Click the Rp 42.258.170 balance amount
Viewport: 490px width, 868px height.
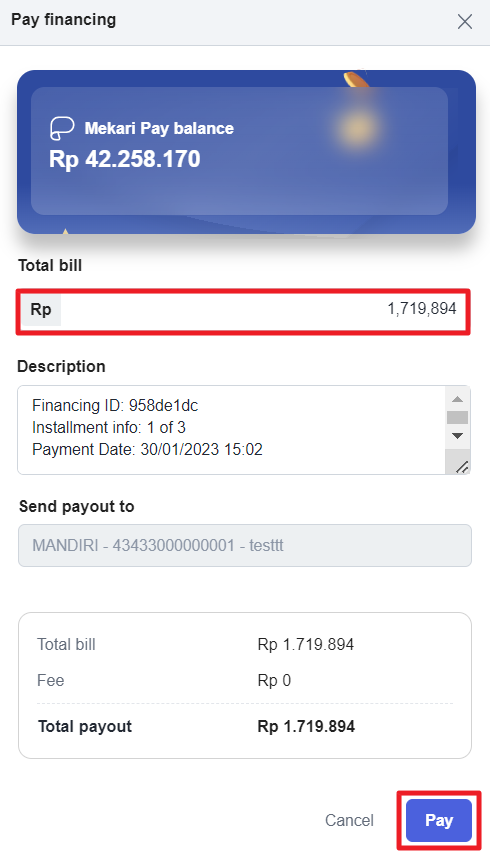coord(125,159)
